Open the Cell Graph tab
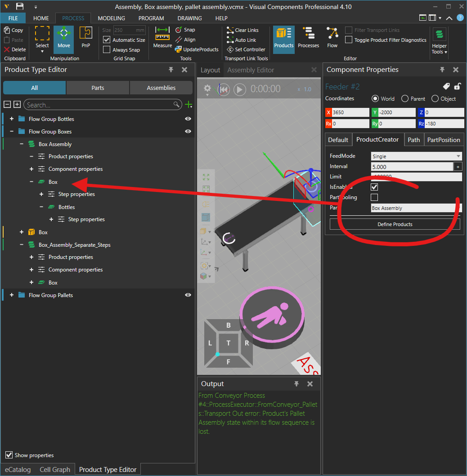This screenshot has width=467, height=476. pos(55,470)
